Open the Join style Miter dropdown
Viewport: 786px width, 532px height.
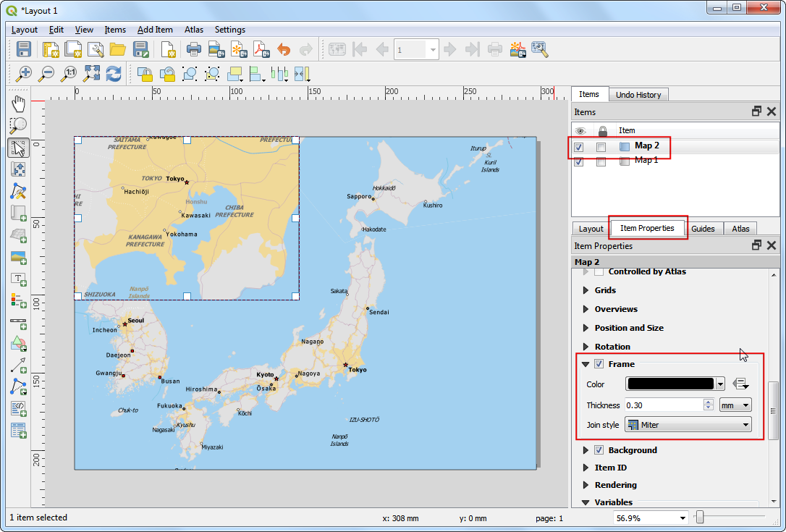pyautogui.click(x=688, y=425)
